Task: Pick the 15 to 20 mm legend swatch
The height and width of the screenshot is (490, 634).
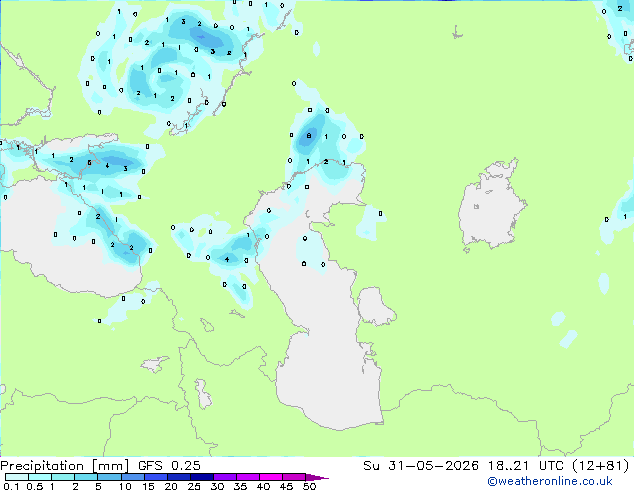Action: [155, 477]
